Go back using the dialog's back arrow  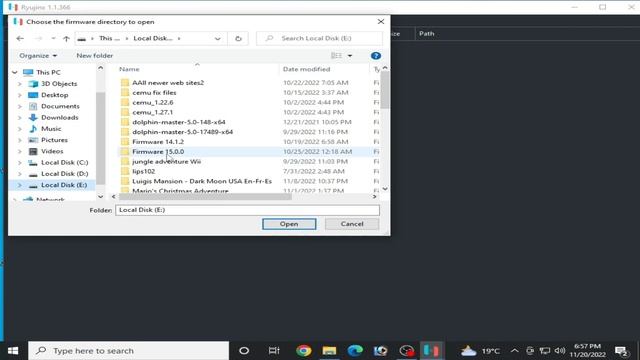(x=20, y=38)
